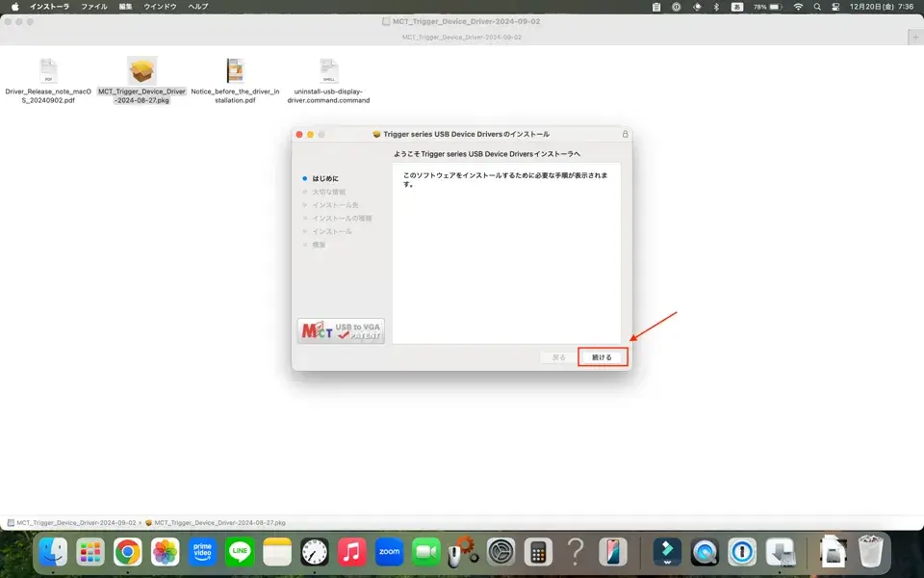Click the 続ける (Continue) button
The image size is (924, 578).
point(603,357)
